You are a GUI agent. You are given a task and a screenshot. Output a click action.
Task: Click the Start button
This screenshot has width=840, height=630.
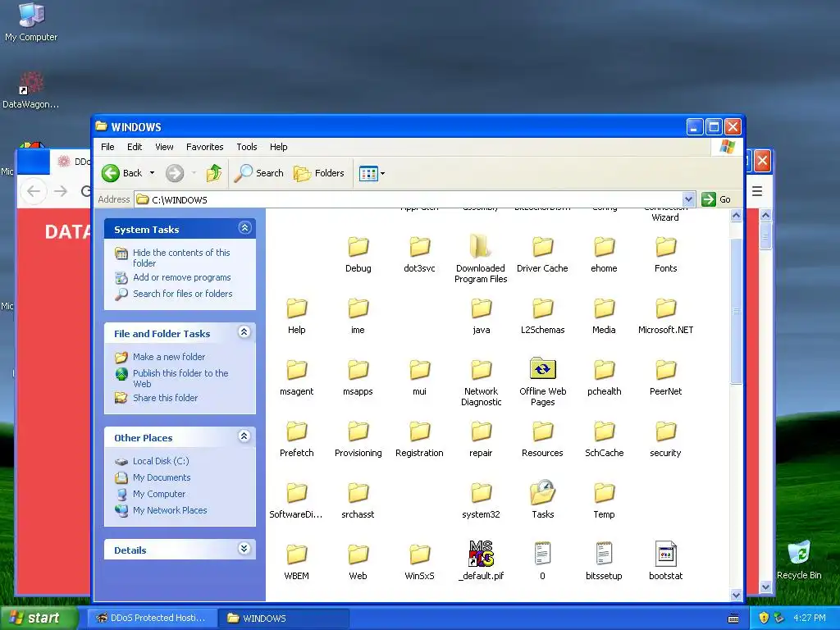tap(39, 618)
